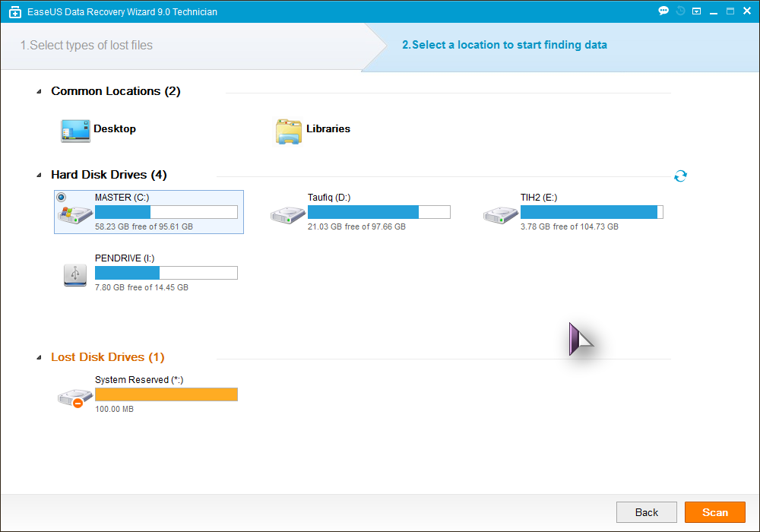Minimize the EaseUS window
This screenshot has height=532, width=760.
tap(714, 11)
